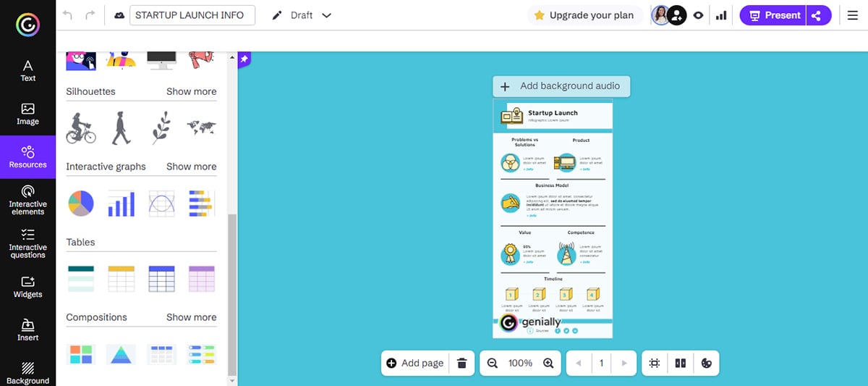
Task: Expand Interactive graphs with Show more
Action: point(191,167)
